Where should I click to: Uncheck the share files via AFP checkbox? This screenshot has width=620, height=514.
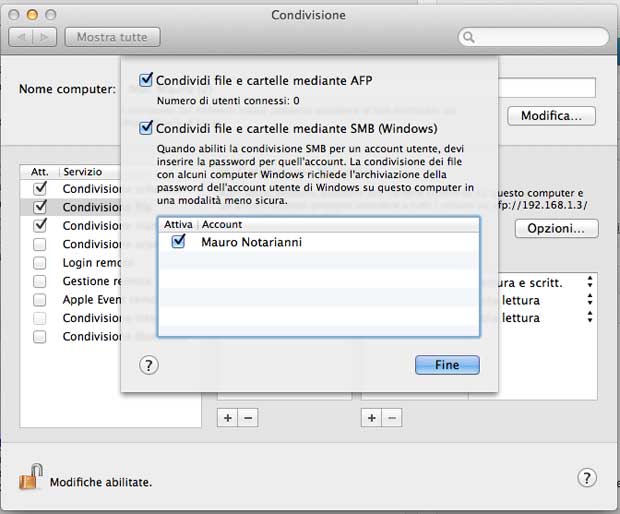click(146, 80)
